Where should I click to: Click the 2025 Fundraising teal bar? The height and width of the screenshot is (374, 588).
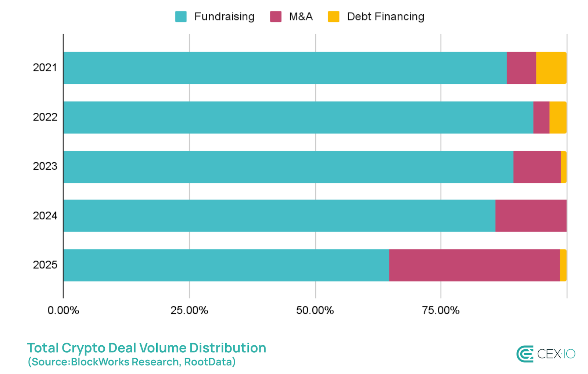(x=226, y=265)
